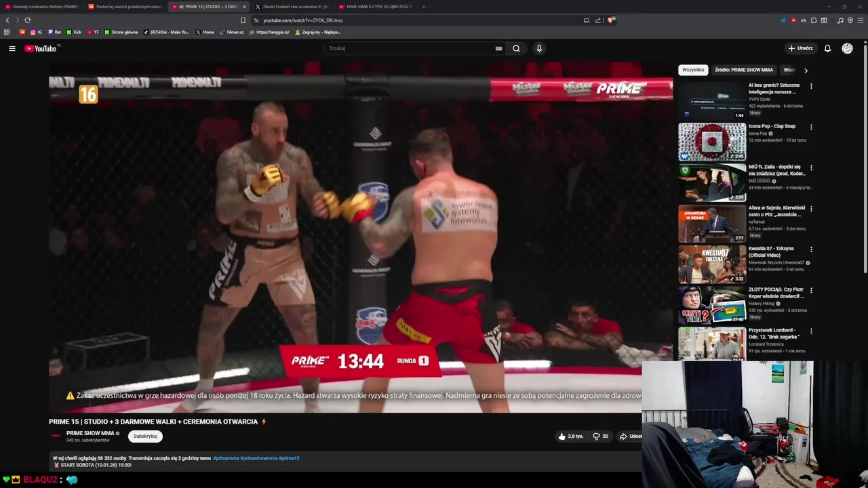This screenshot has width=868, height=488.
Task: Open the #prime15 hashtag link
Action: tap(289, 458)
